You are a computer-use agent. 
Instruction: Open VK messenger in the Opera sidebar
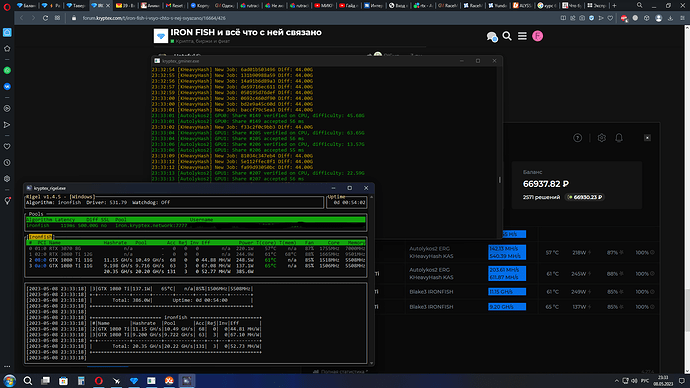[7, 87]
